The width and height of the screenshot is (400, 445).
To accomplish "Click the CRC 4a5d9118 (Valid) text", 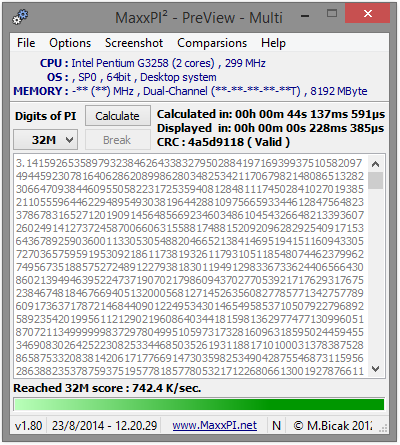I will pos(223,142).
